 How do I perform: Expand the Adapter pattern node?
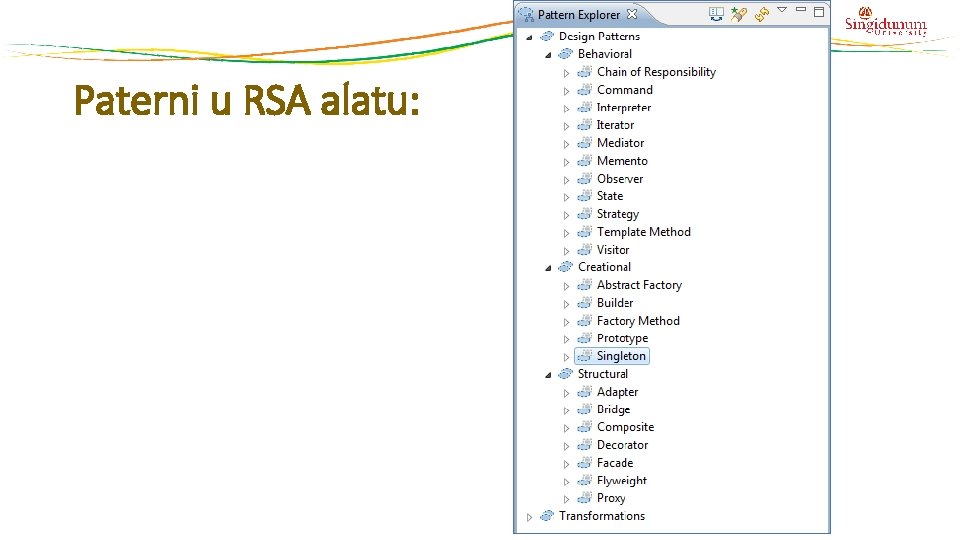[x=566, y=393]
